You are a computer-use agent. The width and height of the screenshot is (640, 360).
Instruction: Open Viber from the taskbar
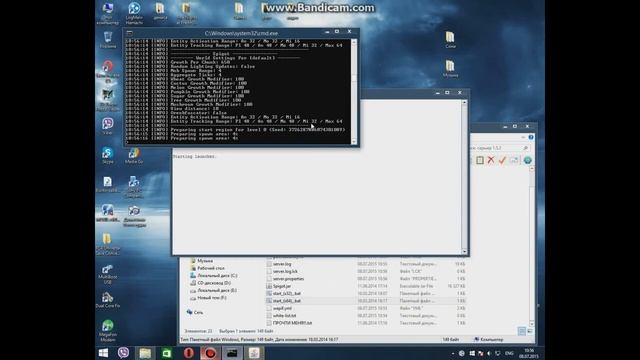tap(123, 353)
